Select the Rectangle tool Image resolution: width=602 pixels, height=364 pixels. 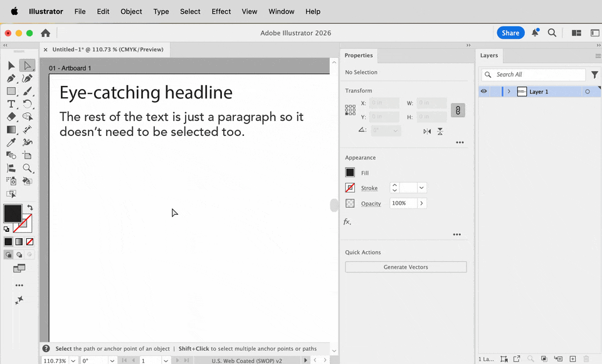point(11,91)
